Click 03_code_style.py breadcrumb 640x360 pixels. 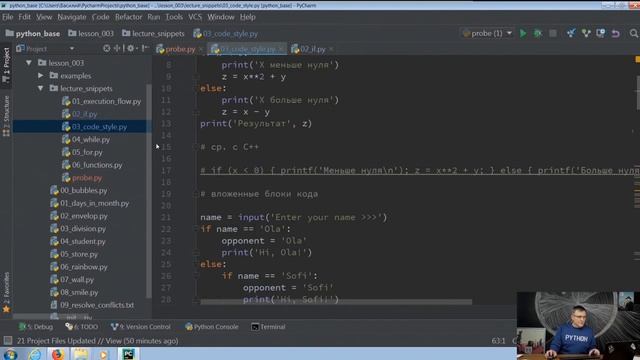pos(226,33)
